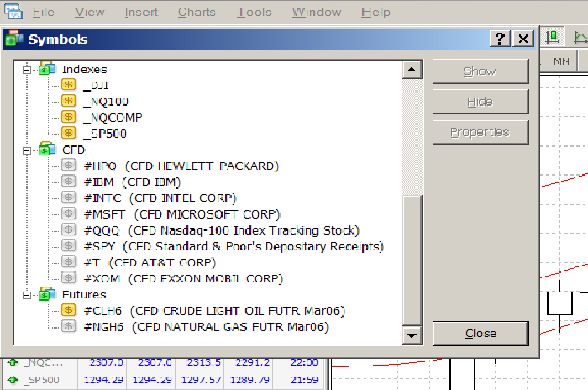
Task: Click the _SP500 symbol icon
Action: pos(69,134)
